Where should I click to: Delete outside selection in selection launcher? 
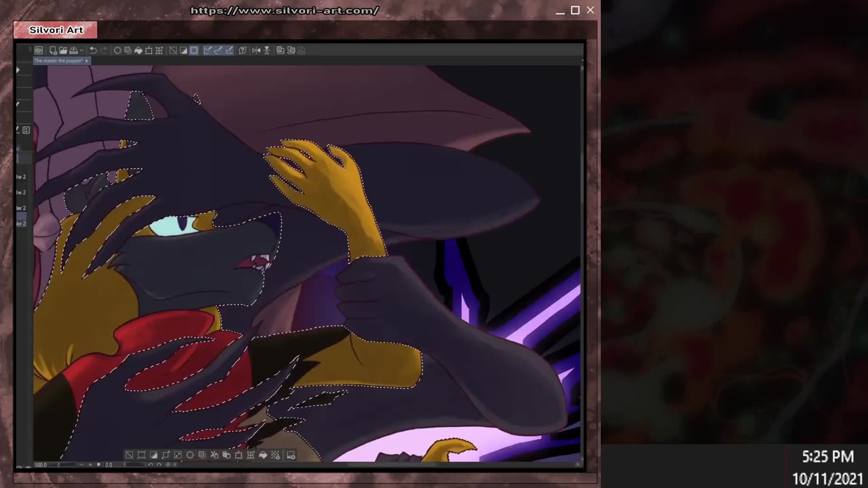(202, 455)
